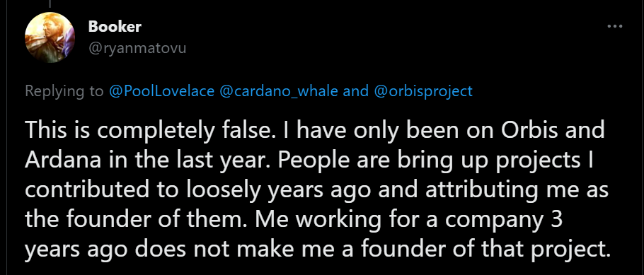Open the @ryanmatovu handle
Viewport: 644px width, 275px height.
(x=137, y=49)
